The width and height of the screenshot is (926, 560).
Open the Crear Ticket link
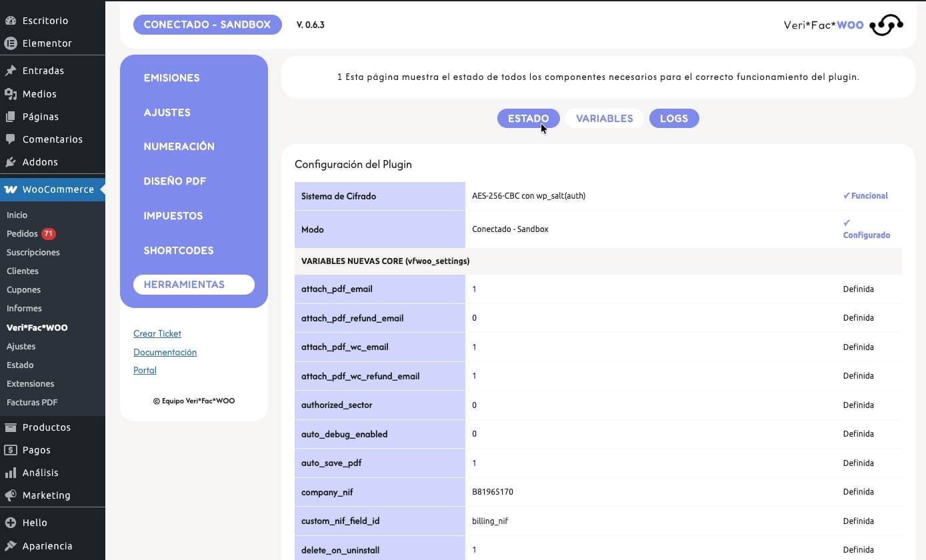(x=157, y=333)
